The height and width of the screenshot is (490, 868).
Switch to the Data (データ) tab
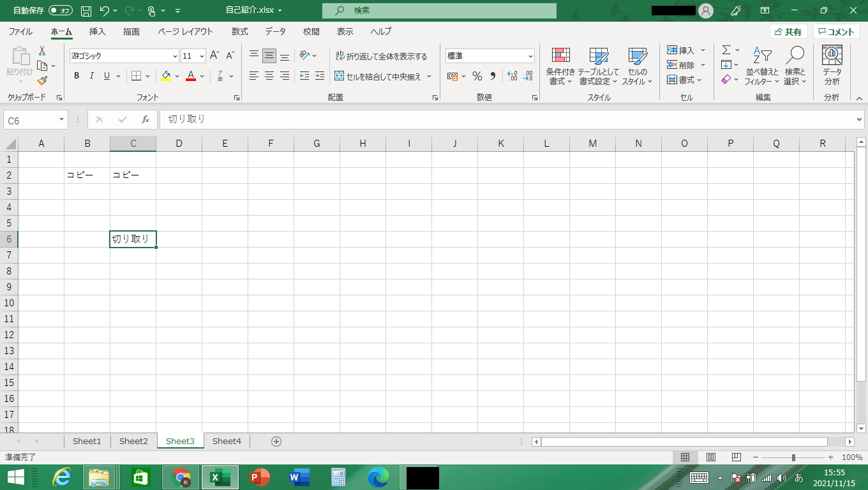(276, 31)
